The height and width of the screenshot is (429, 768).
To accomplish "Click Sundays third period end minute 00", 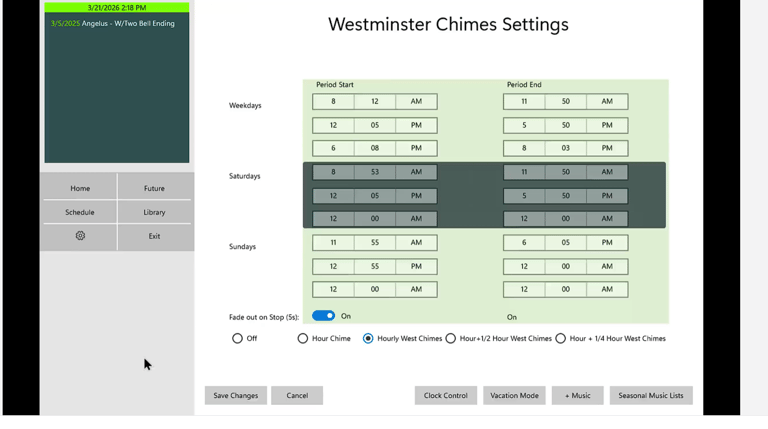I will click(x=566, y=289).
